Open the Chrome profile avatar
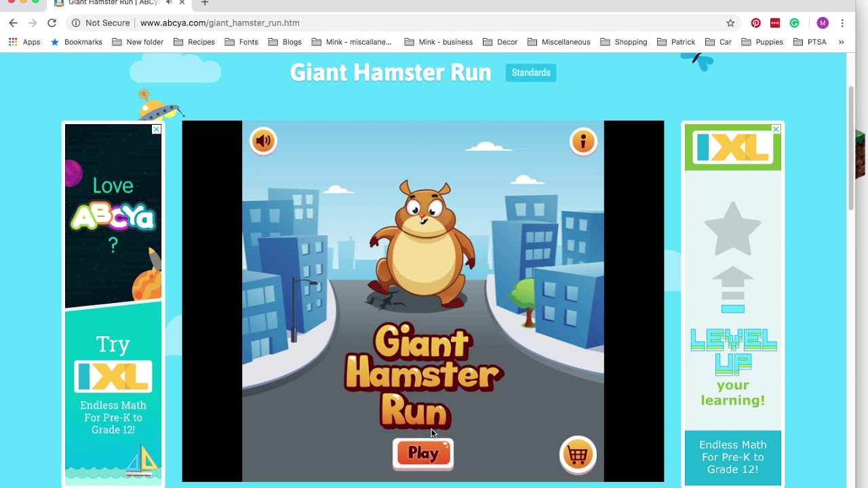 (823, 23)
